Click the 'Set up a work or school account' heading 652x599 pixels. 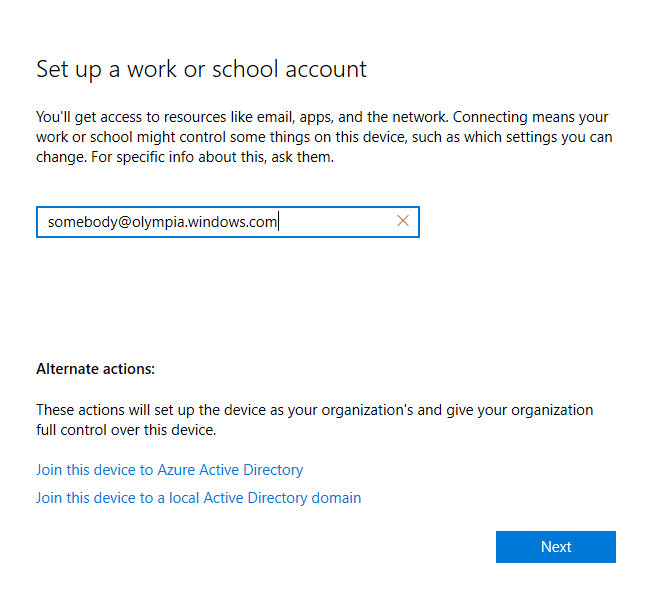coord(201,69)
